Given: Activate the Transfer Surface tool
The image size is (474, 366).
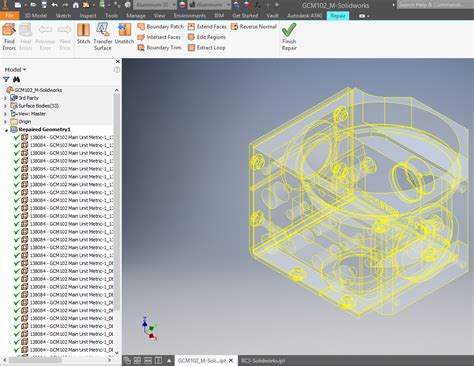Looking at the screenshot, I should tap(103, 37).
